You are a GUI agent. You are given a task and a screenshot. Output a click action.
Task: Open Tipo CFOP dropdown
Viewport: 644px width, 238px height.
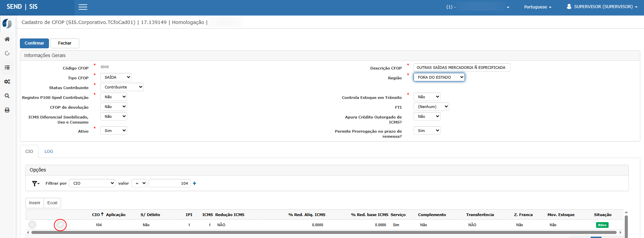(116, 77)
